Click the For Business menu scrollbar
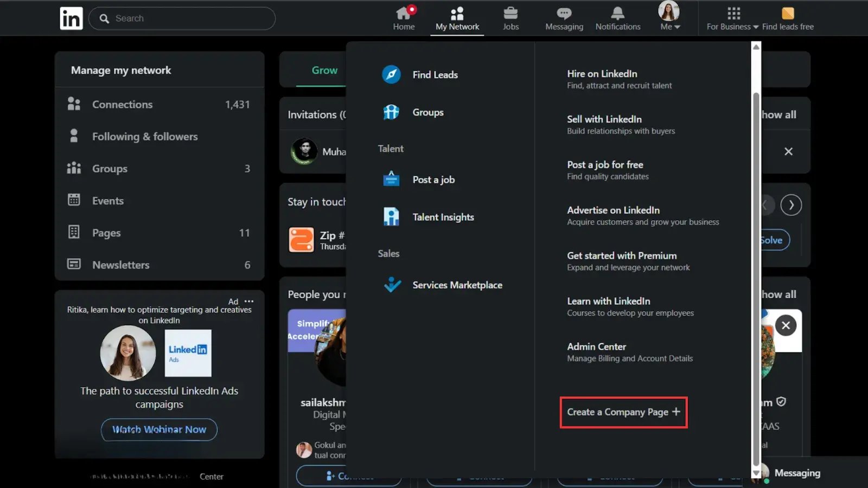Viewport: 868px width, 488px height. tap(756, 271)
